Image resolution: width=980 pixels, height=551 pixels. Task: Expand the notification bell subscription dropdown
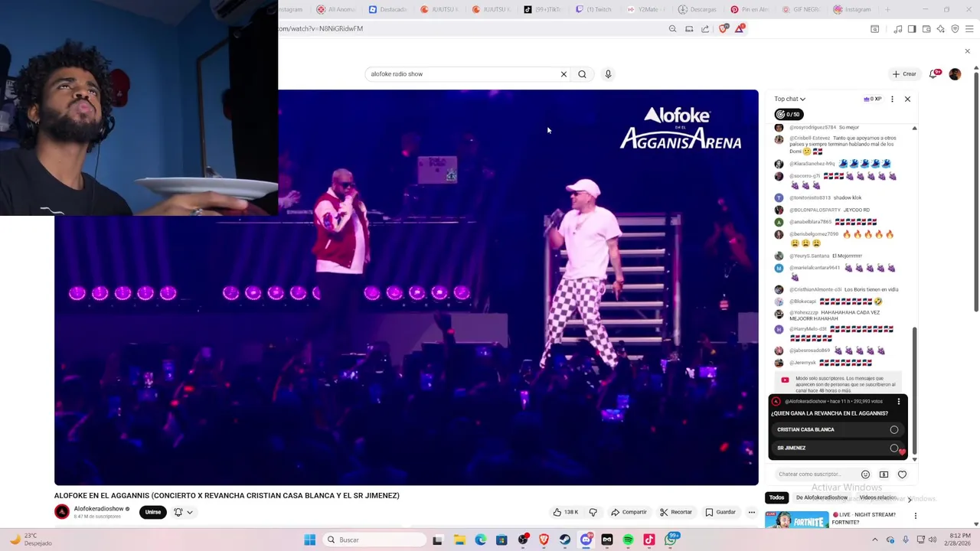click(183, 512)
